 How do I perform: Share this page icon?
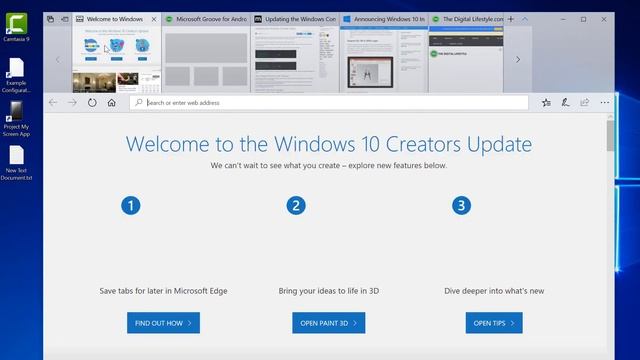pos(584,102)
